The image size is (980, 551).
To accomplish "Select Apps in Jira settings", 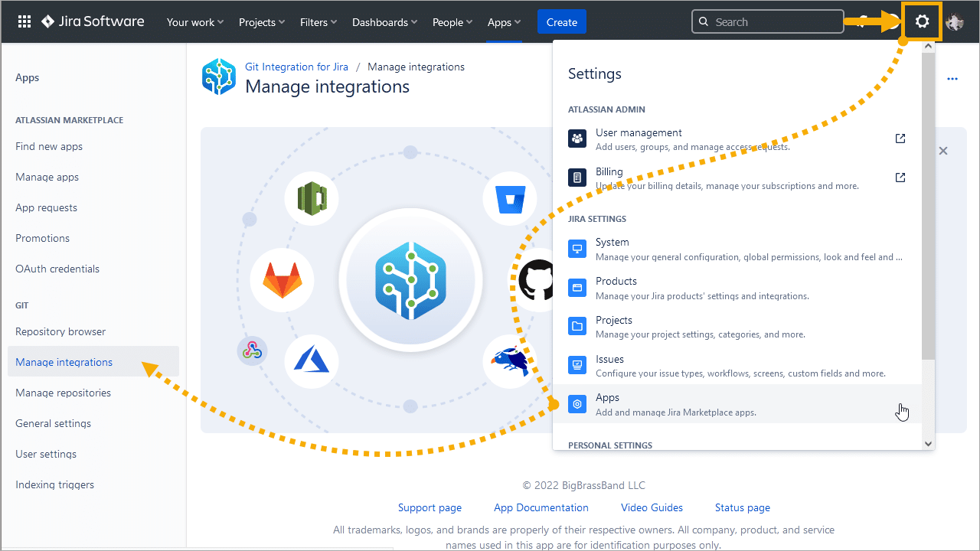I will click(737, 404).
